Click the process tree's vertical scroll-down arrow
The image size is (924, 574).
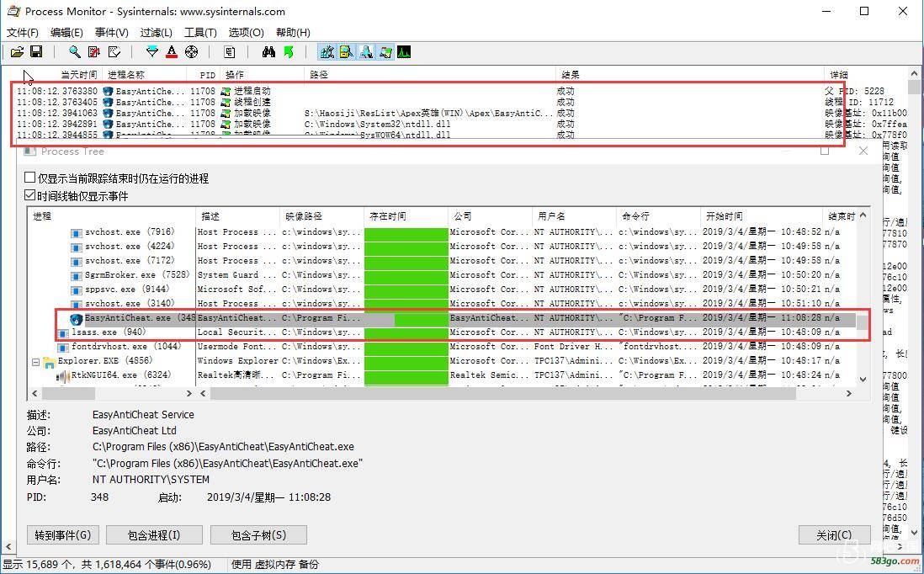(x=863, y=380)
